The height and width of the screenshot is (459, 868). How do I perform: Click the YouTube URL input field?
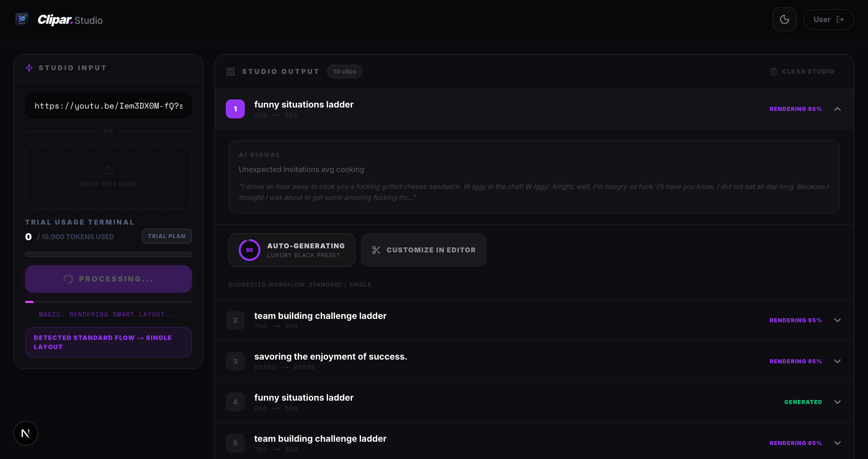108,106
